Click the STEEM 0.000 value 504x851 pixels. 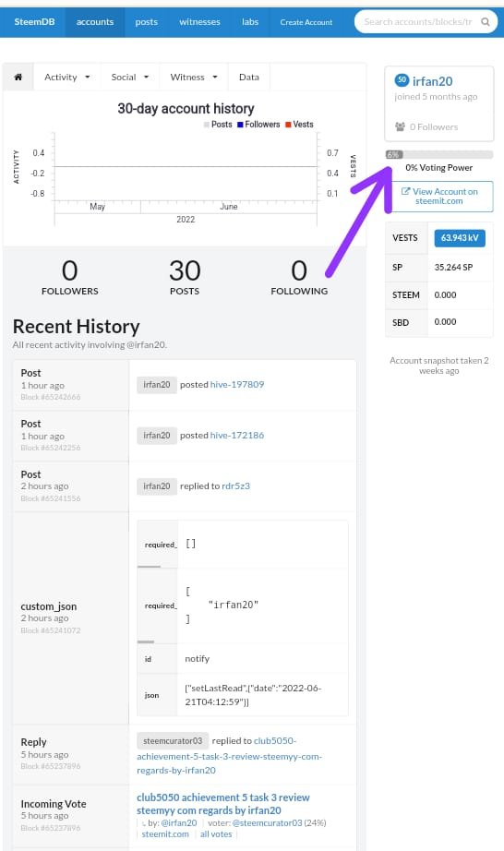(x=446, y=294)
